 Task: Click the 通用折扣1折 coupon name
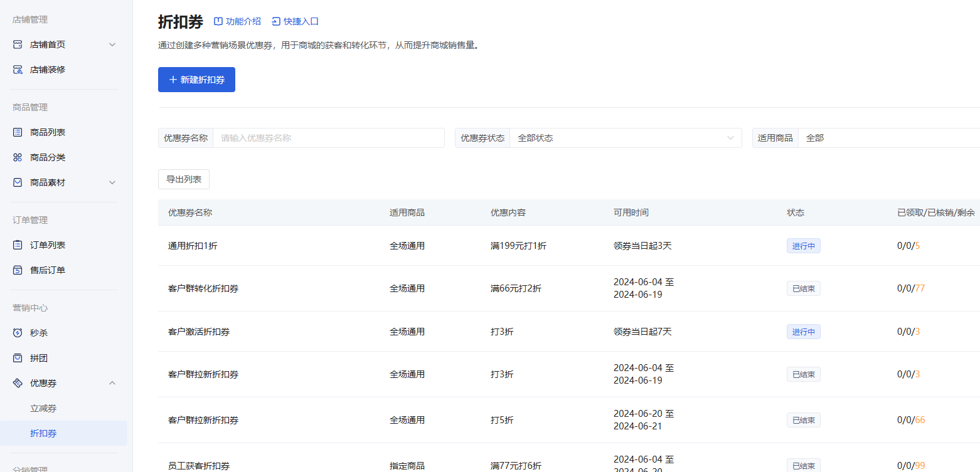click(193, 246)
